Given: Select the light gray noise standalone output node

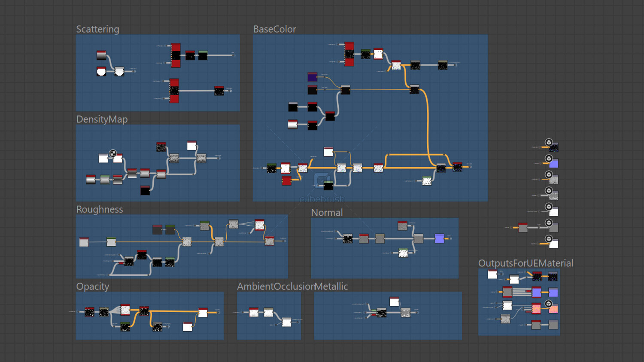Looking at the screenshot, I should [554, 179].
